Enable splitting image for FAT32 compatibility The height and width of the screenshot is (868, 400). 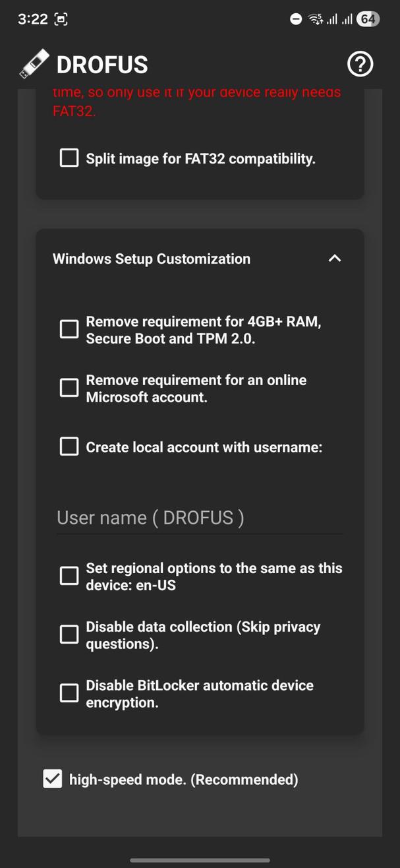[x=69, y=158]
